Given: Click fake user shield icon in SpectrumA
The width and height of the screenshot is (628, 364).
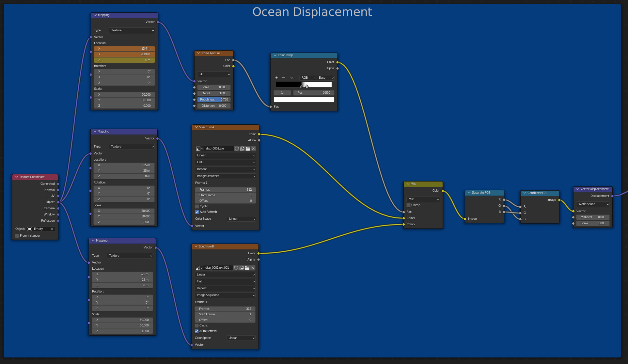Looking at the screenshot, I should click(237, 149).
